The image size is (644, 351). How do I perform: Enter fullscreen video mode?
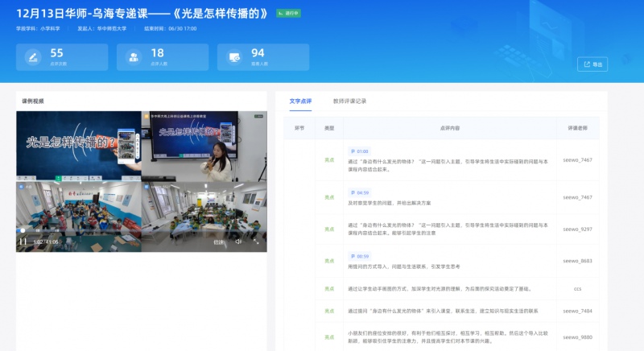pyautogui.click(x=256, y=242)
